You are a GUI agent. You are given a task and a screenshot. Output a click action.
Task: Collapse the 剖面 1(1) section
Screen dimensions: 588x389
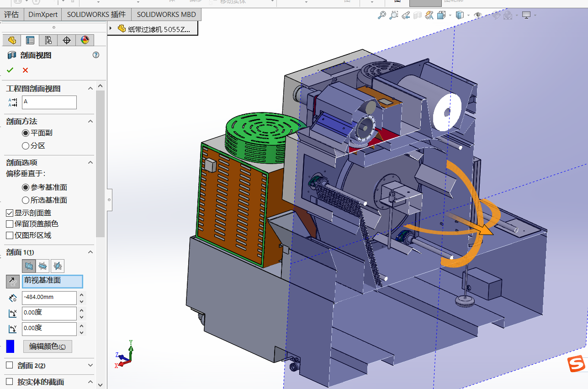pos(90,252)
